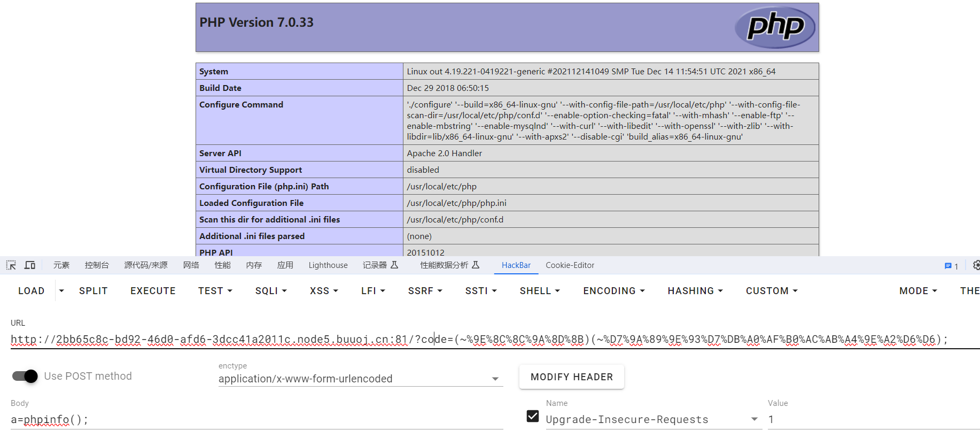980x430 pixels.
Task: Switch to the Lighthouse tab
Action: point(328,265)
